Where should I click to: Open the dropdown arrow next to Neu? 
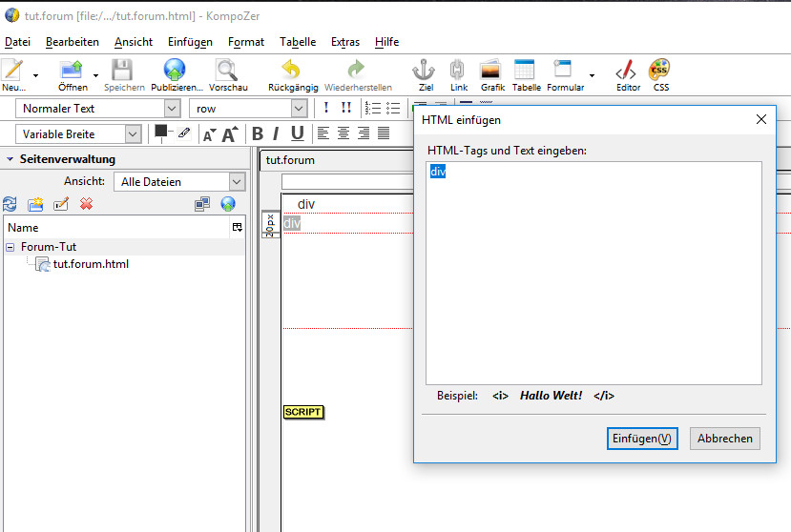pos(36,75)
